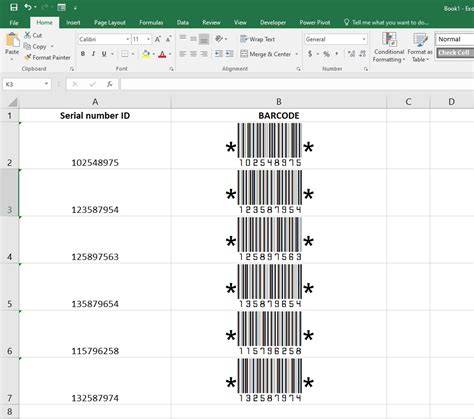The height and width of the screenshot is (419, 474).
Task: Click the Format as Table button
Action: [420, 47]
